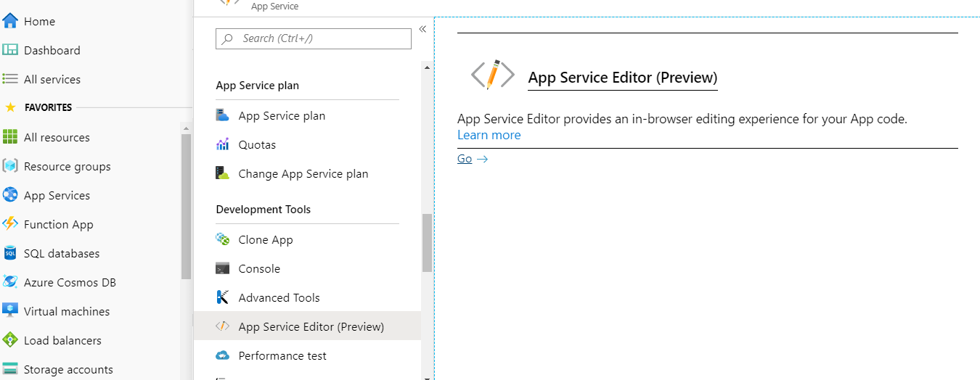Open Performance test menu item

[x=282, y=355]
